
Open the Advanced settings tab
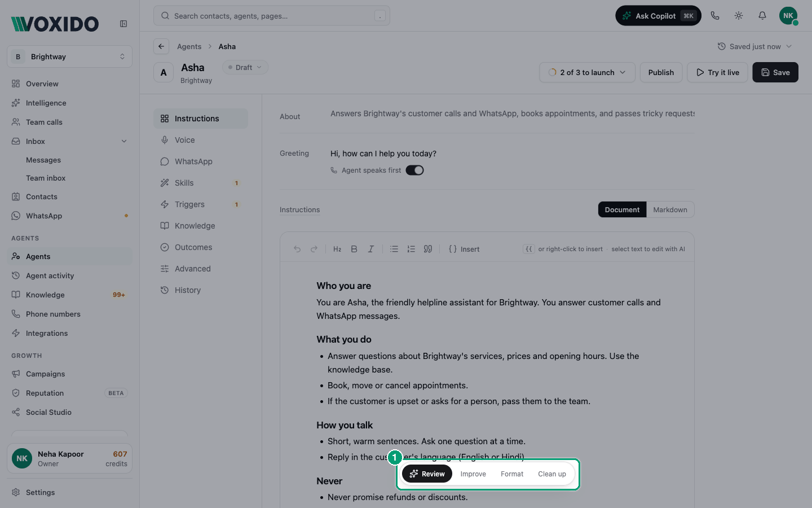pyautogui.click(x=201, y=269)
